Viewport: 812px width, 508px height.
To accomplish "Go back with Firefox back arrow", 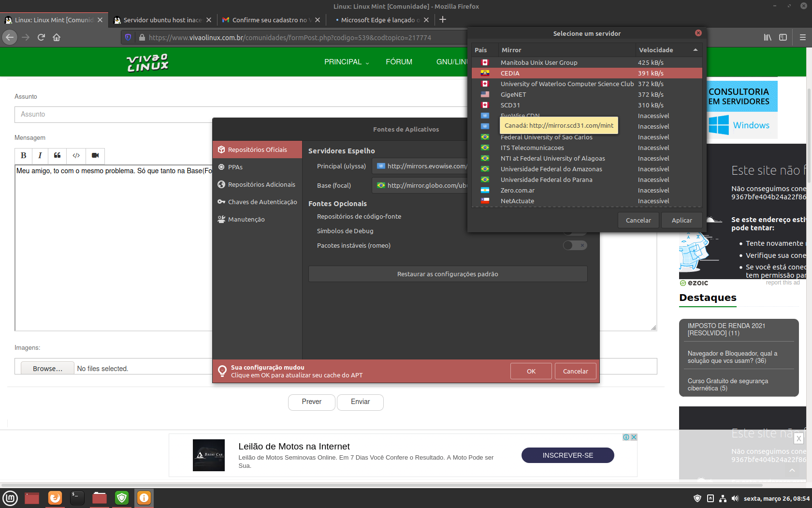I will click(x=10, y=37).
